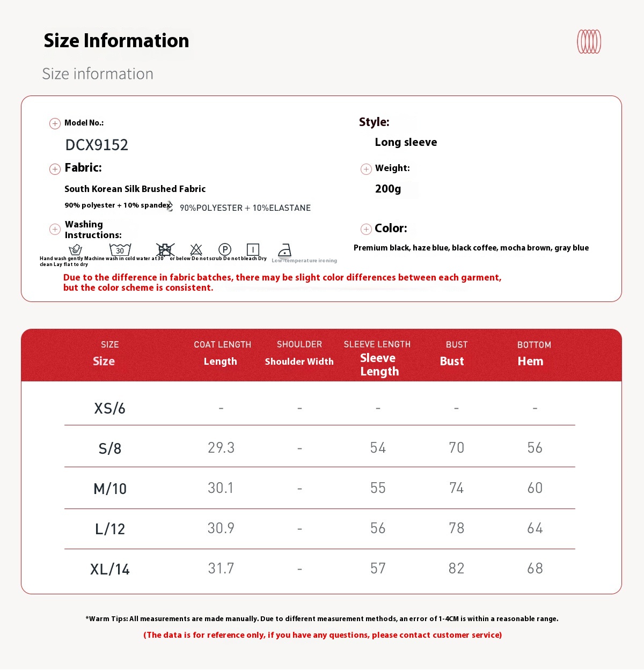644x671 pixels.
Task: Click '90%POLYESTER + 10%ELASTANE' composition text
Action: (x=245, y=208)
